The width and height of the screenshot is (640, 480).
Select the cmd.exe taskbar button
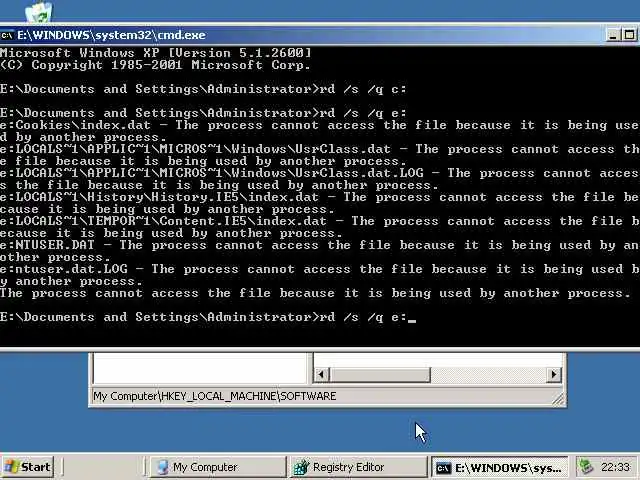click(499, 467)
